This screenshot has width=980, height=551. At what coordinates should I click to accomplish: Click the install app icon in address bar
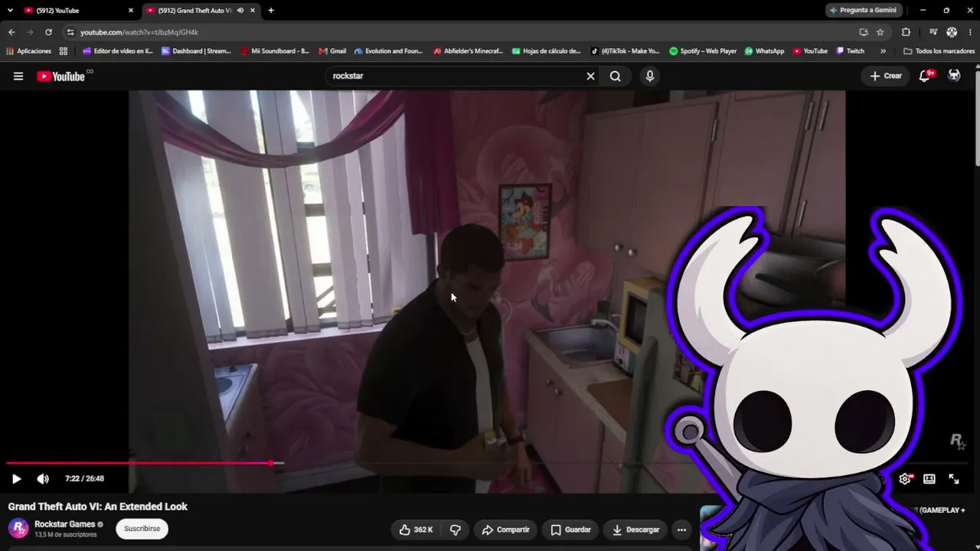coord(864,32)
